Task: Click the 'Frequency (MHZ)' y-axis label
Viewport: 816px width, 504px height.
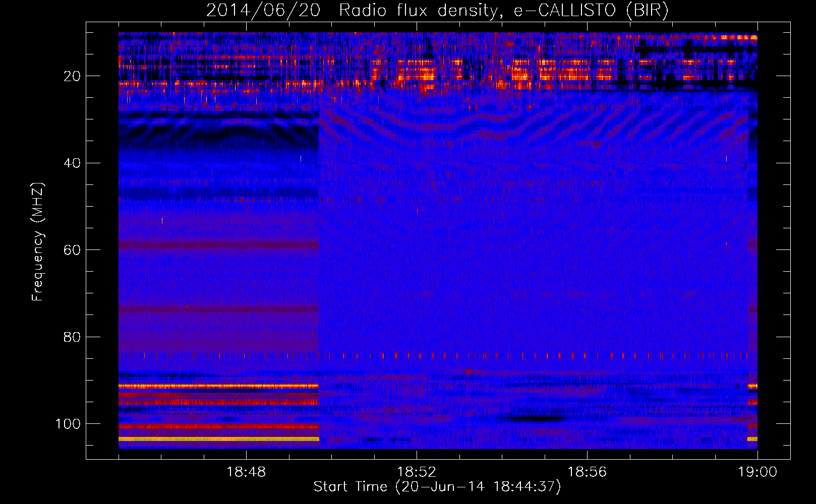Action: point(38,241)
